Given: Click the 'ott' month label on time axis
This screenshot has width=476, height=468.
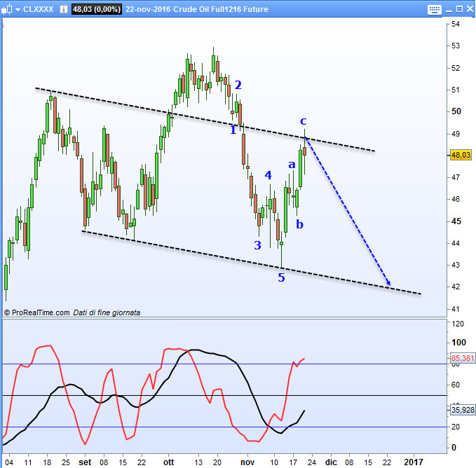Looking at the screenshot, I should pyautogui.click(x=168, y=462).
